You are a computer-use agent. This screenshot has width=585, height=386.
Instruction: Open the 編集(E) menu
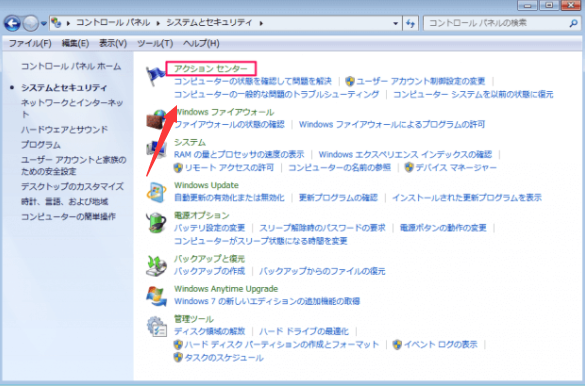point(75,43)
